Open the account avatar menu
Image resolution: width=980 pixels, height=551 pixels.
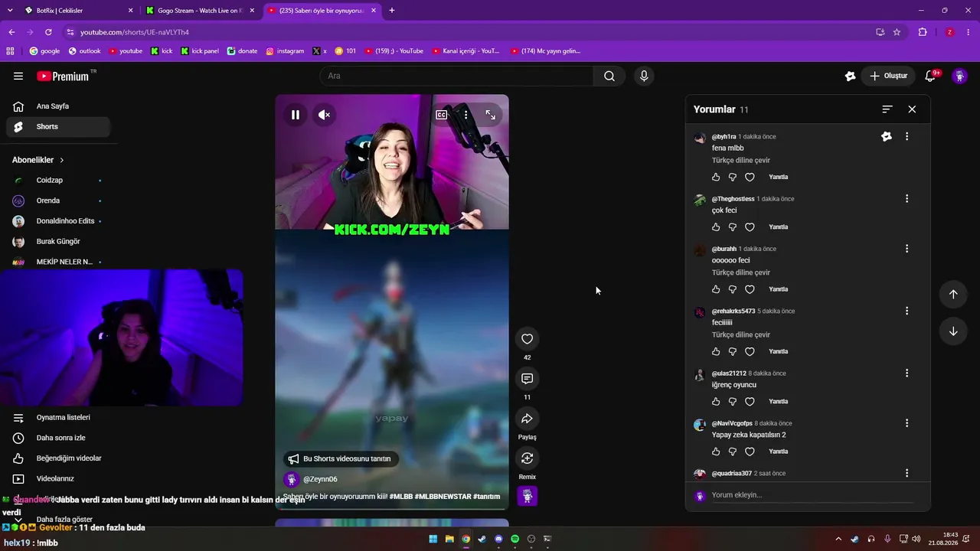coord(959,76)
